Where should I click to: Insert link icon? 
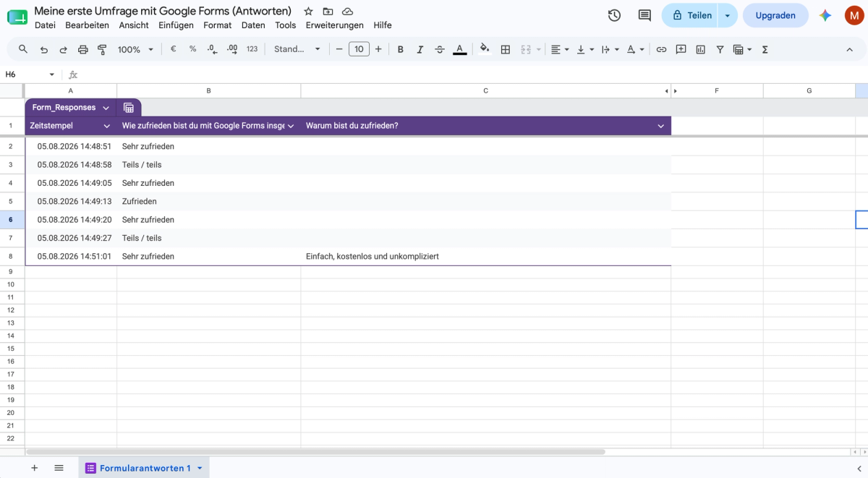tap(661, 49)
